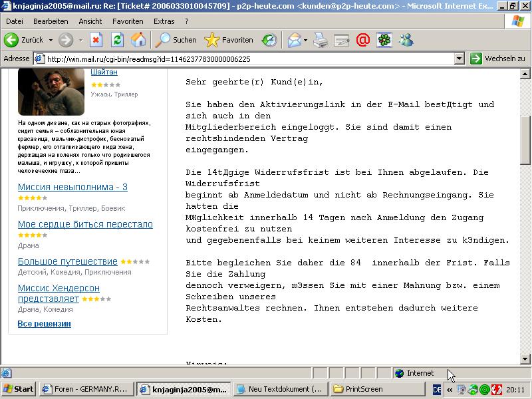Open the Zurück history dropdown arrow

pos(51,40)
